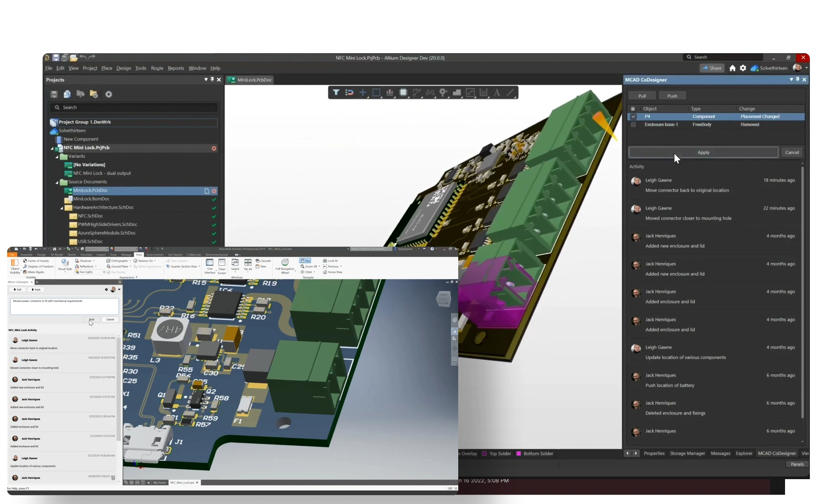Click the Place Component chip icon

pos(403,93)
